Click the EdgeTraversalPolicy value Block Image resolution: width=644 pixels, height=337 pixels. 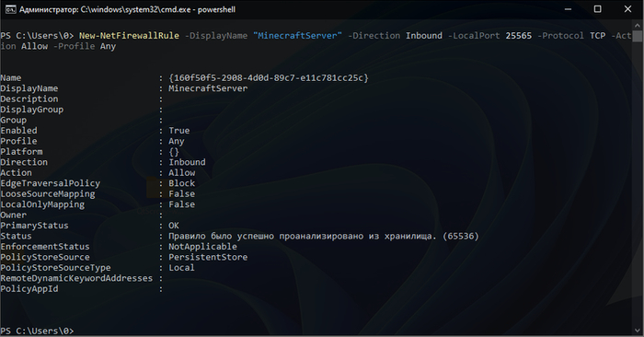point(181,183)
